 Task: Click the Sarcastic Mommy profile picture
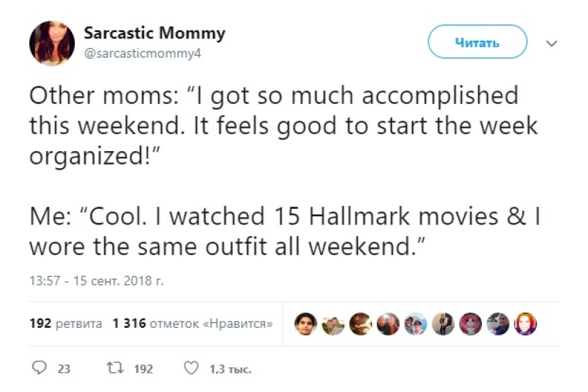point(52,43)
